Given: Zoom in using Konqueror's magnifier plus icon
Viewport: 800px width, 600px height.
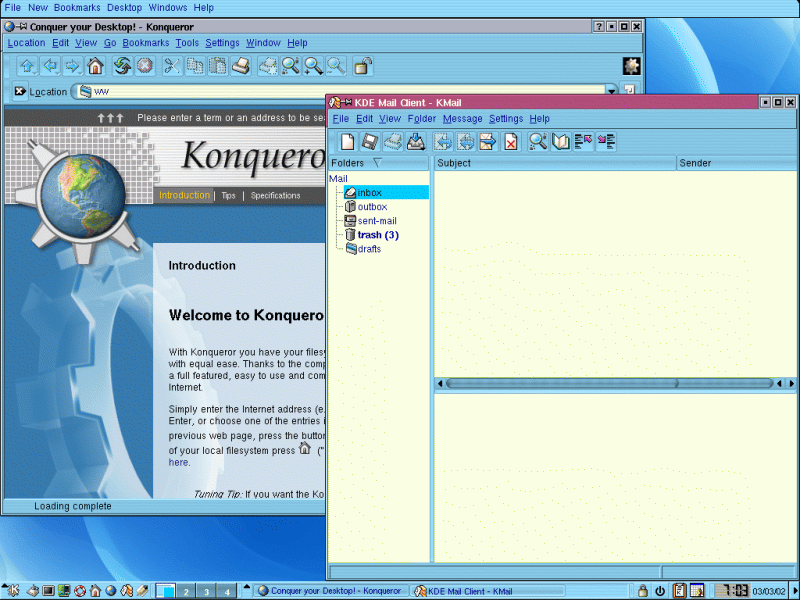Looking at the screenshot, I should coord(313,66).
